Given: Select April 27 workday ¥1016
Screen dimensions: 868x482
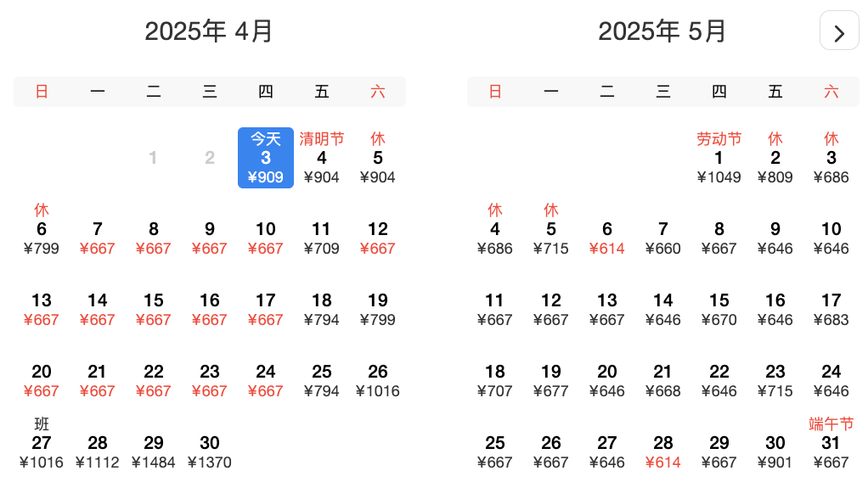Looking at the screenshot, I should [x=42, y=443].
